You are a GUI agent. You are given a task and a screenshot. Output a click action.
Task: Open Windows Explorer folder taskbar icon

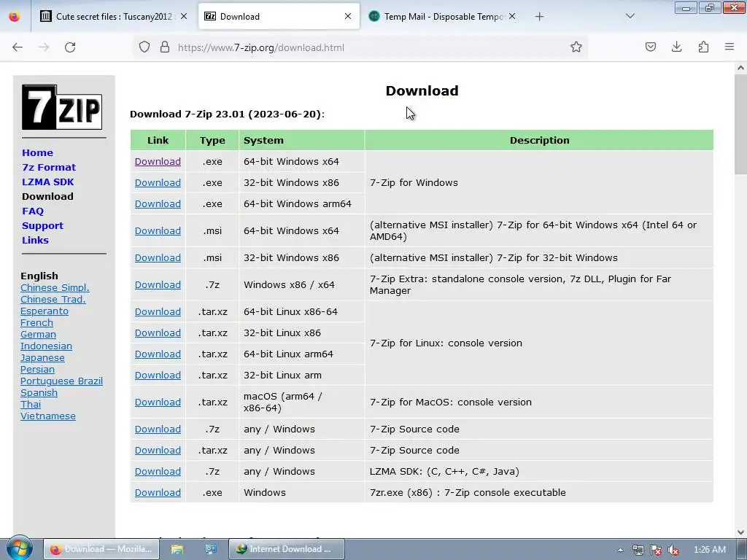click(177, 549)
